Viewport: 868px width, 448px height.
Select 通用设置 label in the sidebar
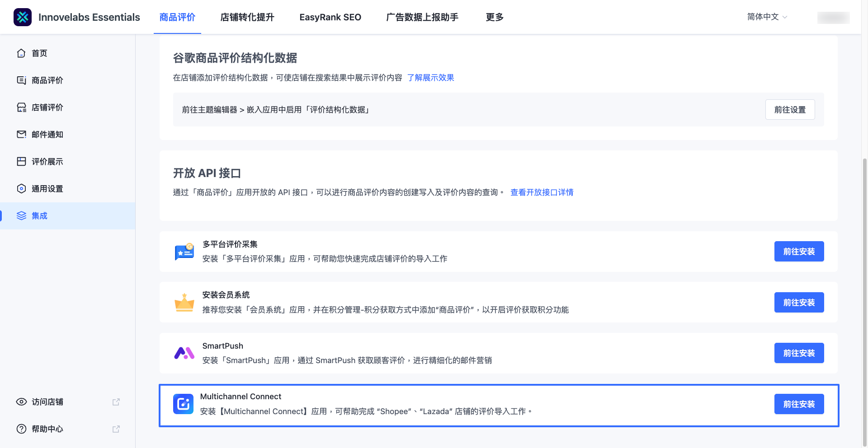pos(47,189)
